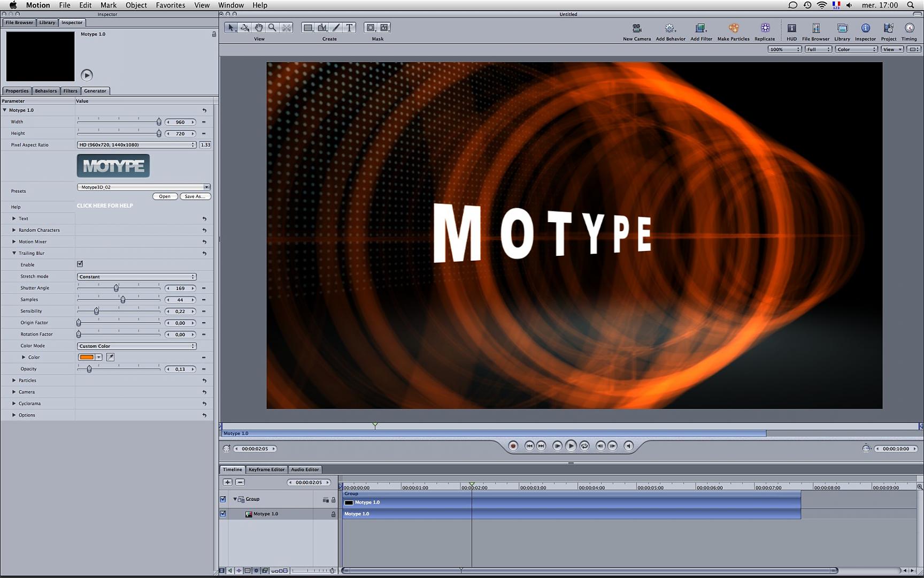
Task: Switch to the Behaviors tab
Action: coord(46,91)
